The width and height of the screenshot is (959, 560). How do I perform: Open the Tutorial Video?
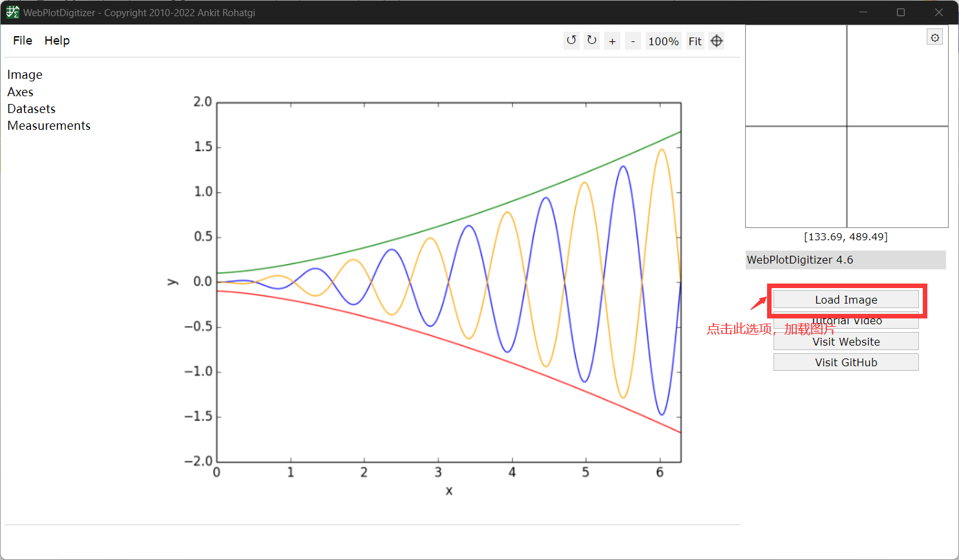point(846,321)
